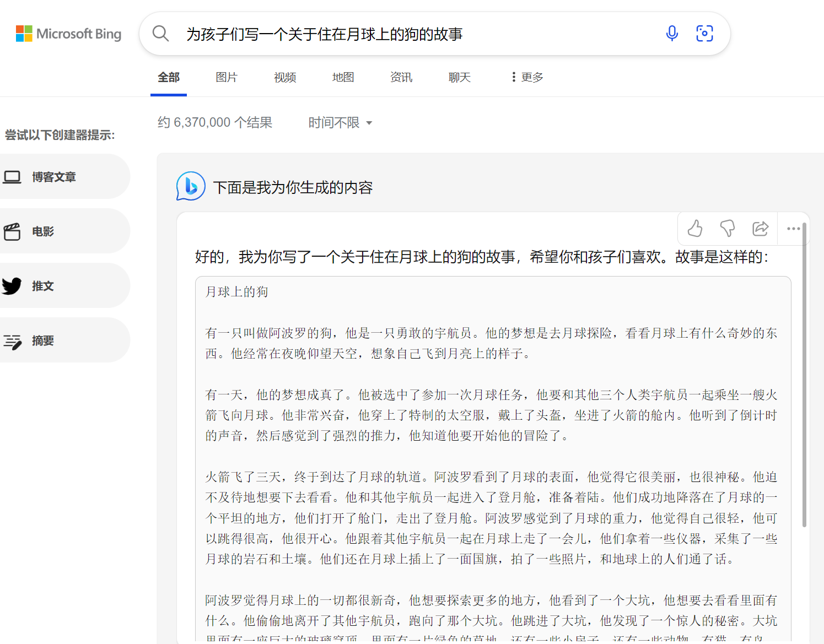Click the Microsoft Bing logo
This screenshot has height=644, width=824.
click(68, 34)
